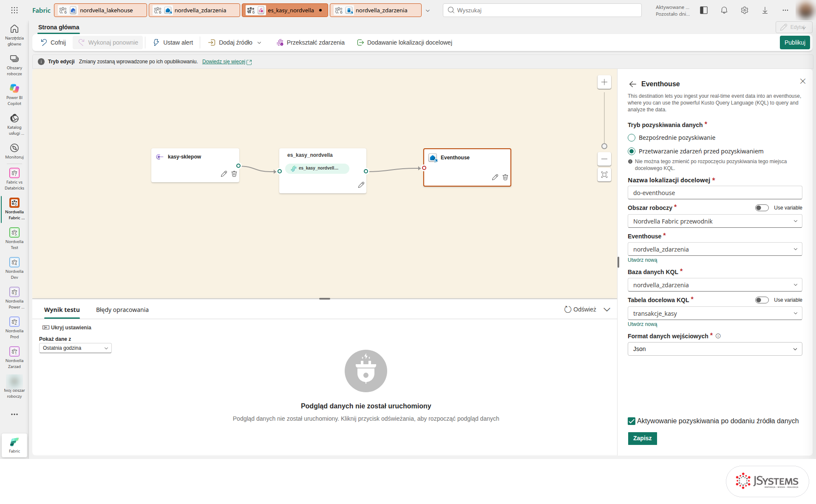The image size is (816, 504).
Task: Open the Eventhouse dropdown
Action: pyautogui.click(x=715, y=249)
